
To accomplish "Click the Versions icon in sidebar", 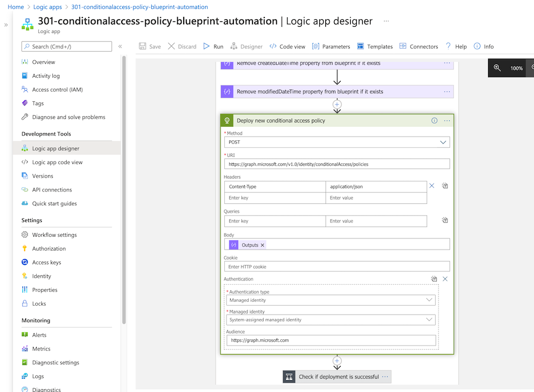I will (x=25, y=175).
